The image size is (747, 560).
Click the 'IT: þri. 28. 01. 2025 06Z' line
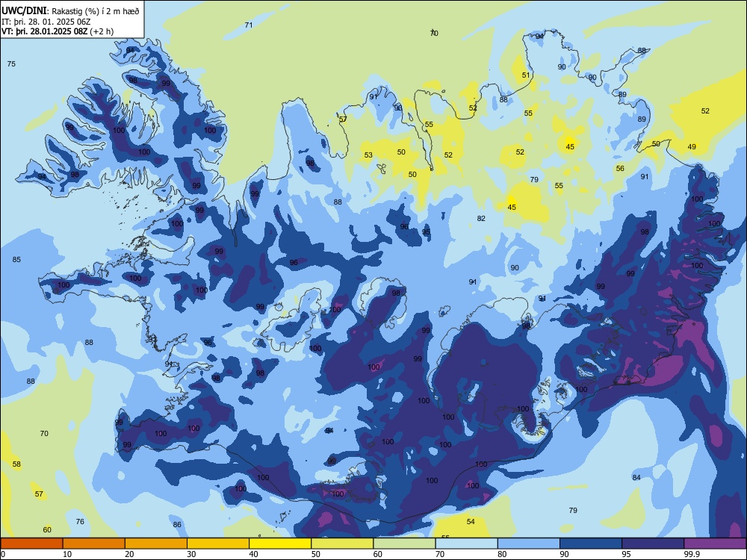pyautogui.click(x=46, y=22)
